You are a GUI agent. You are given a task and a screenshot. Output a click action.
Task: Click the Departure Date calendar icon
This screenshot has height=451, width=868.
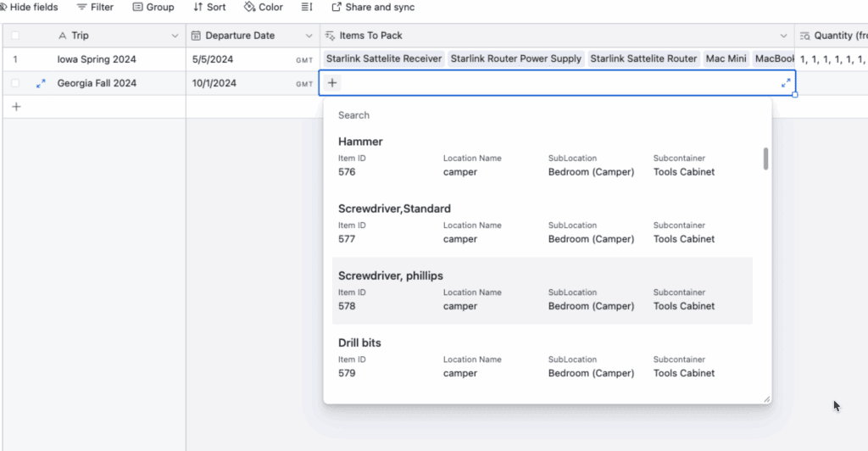196,36
